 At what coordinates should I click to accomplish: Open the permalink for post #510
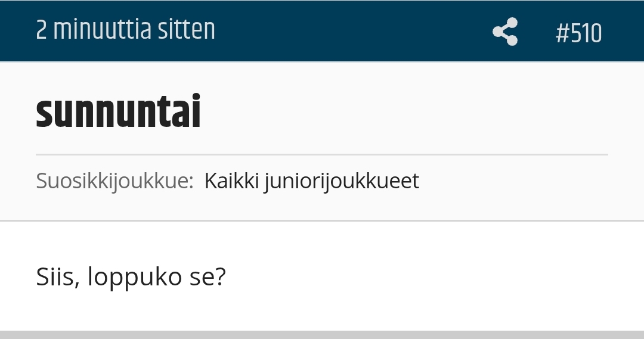(x=578, y=33)
